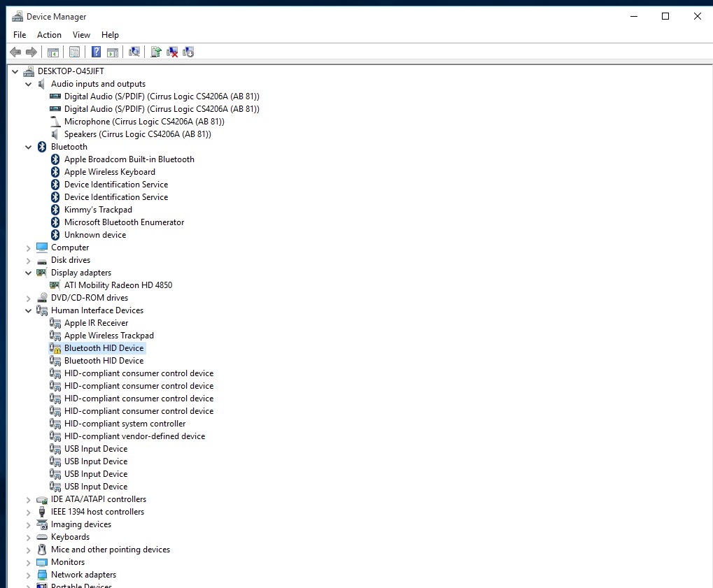Scan for hardware changes using the toolbar icon

(x=134, y=52)
